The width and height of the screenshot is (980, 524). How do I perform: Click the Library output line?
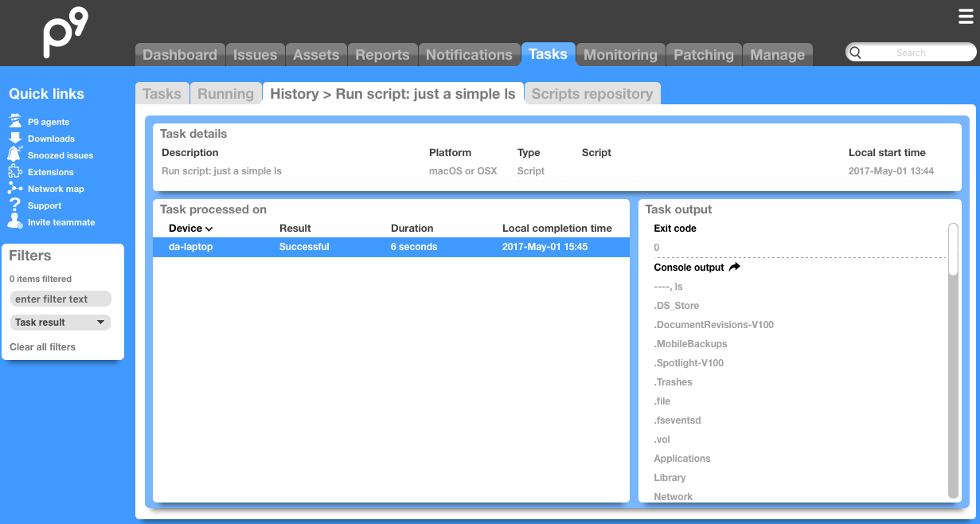[x=670, y=478]
